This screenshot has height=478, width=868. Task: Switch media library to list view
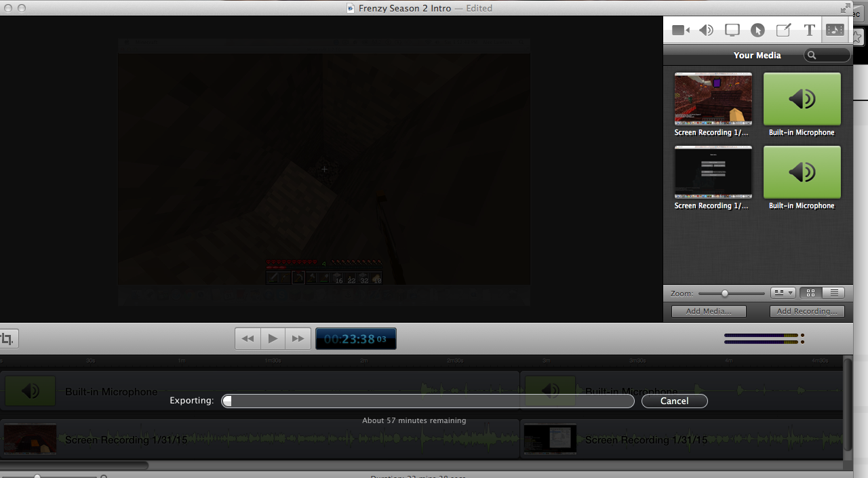(x=833, y=293)
